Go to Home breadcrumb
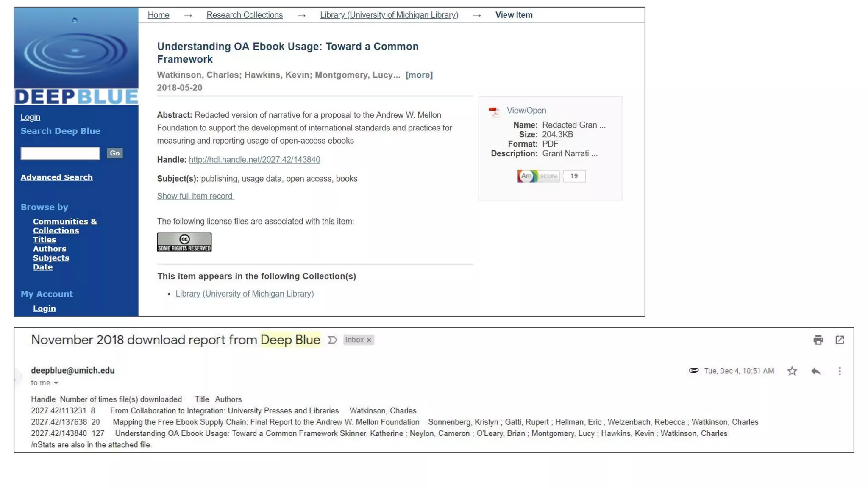This screenshot has width=868, height=488. (158, 15)
